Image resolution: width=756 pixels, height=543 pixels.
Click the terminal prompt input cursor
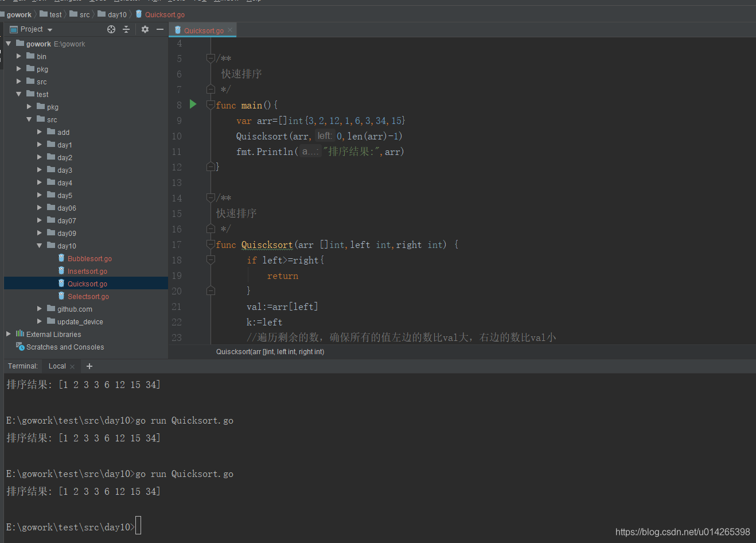[x=138, y=526]
